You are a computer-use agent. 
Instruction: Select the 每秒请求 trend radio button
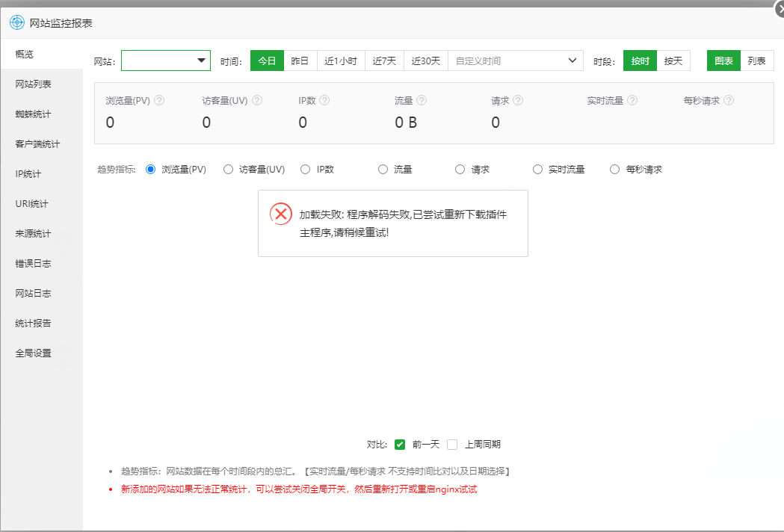point(615,170)
